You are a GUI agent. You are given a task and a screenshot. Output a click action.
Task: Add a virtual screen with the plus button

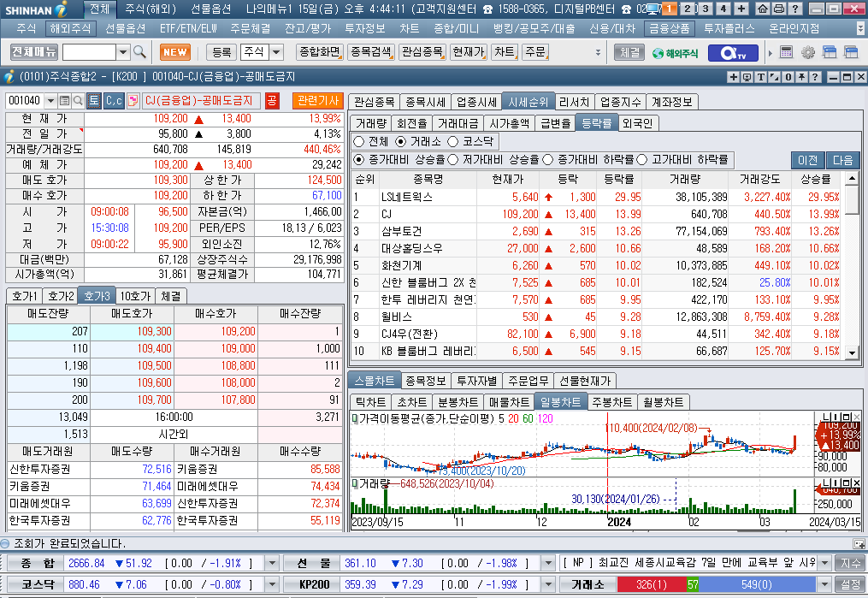[x=741, y=9]
